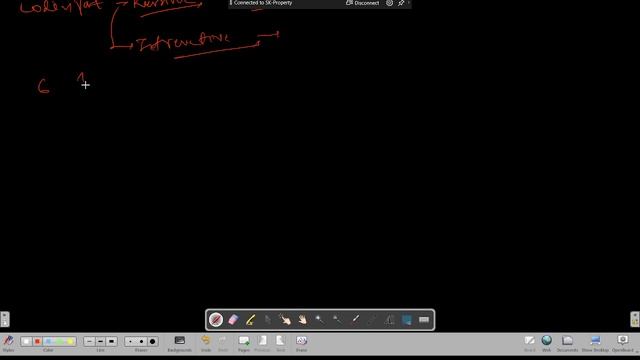This screenshot has height=360, width=640.
Task: Open the Documents view
Action: [567, 344]
